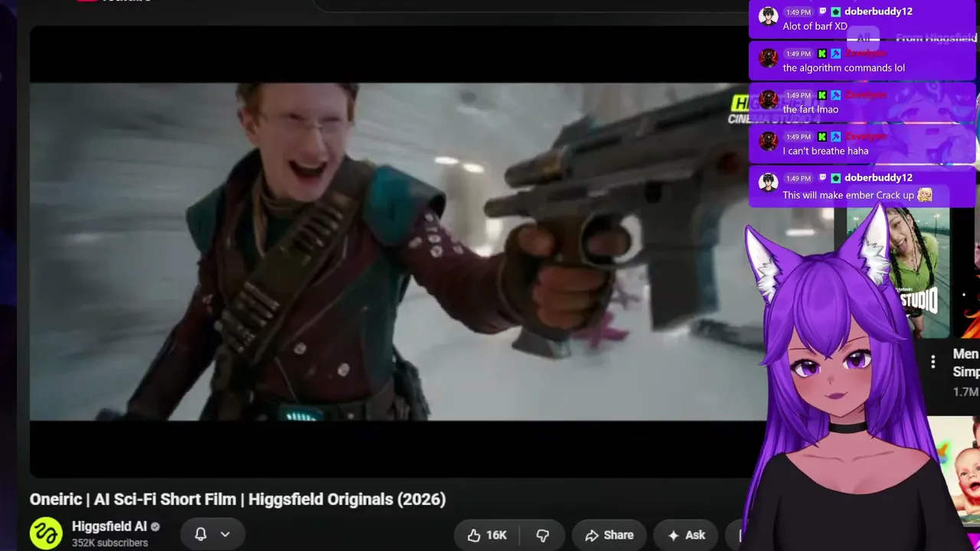Like the video with 16K likes
The image size is (980, 551).
click(x=487, y=535)
